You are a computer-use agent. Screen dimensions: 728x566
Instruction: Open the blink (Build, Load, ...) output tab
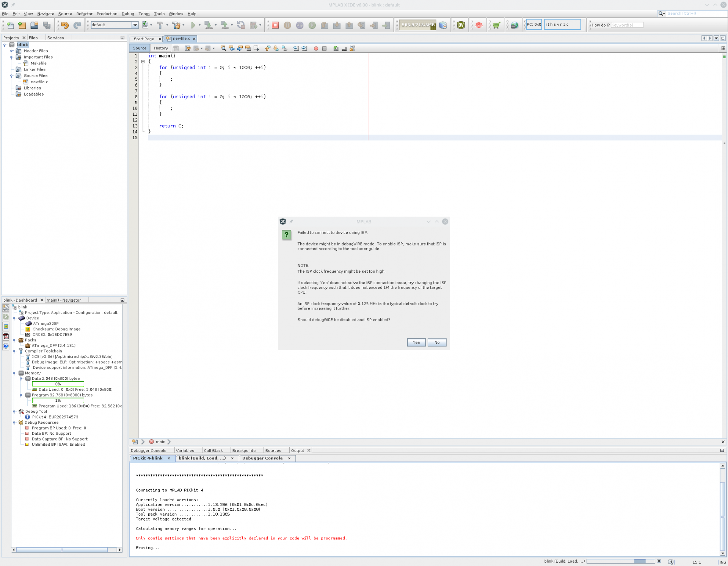click(x=202, y=458)
